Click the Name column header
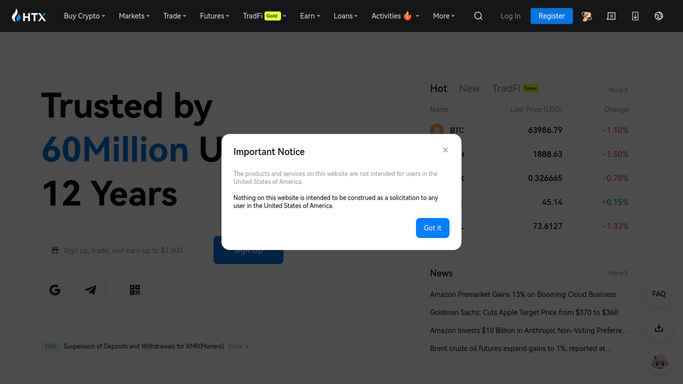The width and height of the screenshot is (683, 384). (x=439, y=110)
